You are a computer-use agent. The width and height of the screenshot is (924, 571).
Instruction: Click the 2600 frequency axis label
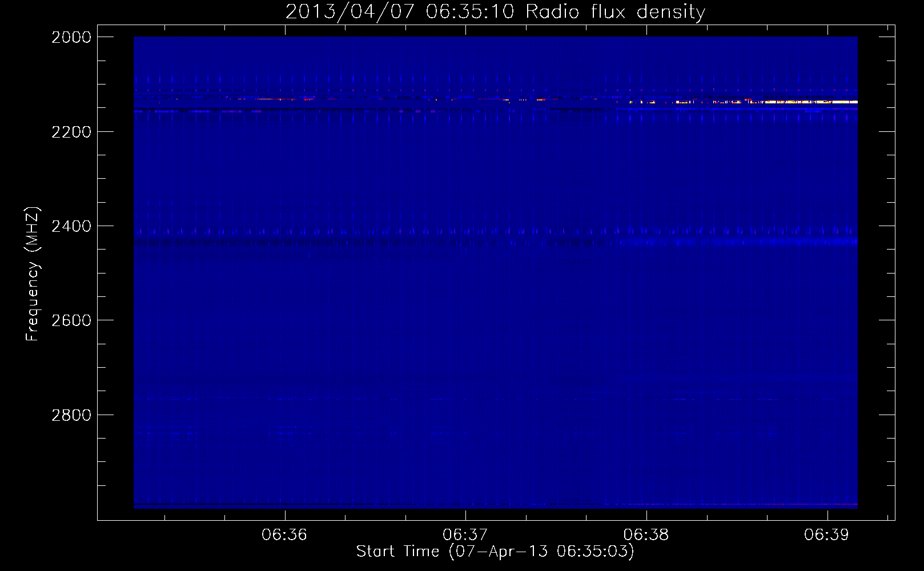[x=71, y=321]
